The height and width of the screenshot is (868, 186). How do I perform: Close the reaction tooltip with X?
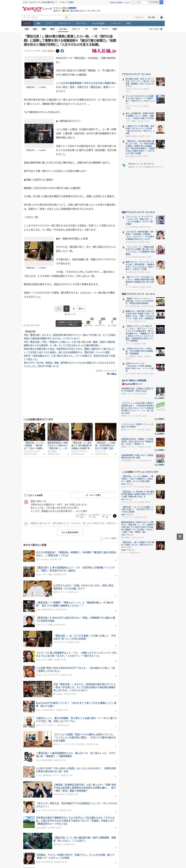click(81, 322)
